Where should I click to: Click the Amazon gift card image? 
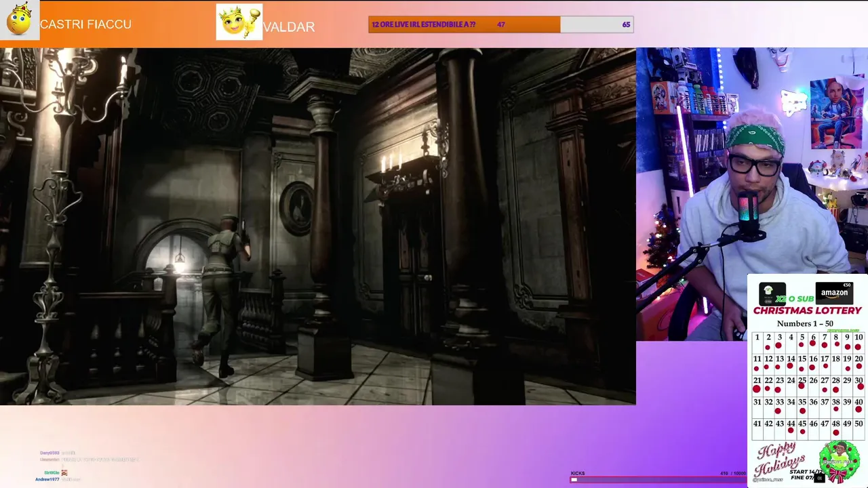click(834, 292)
